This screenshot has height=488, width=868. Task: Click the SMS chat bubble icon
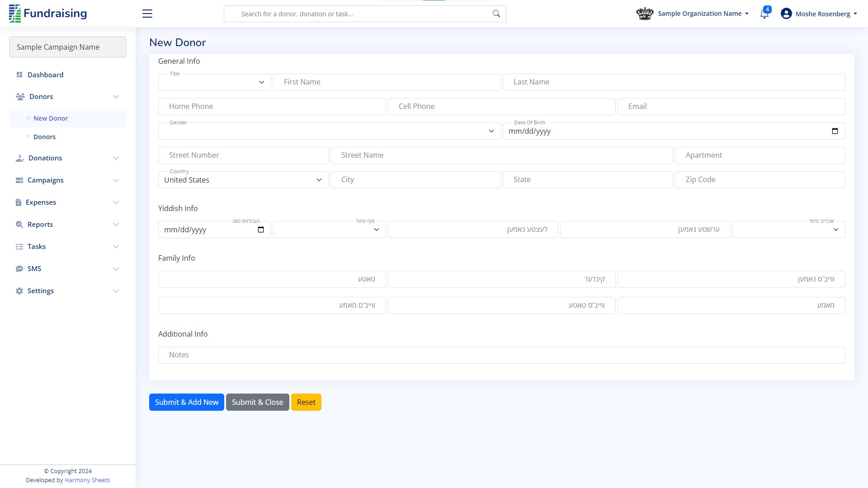(19, 269)
